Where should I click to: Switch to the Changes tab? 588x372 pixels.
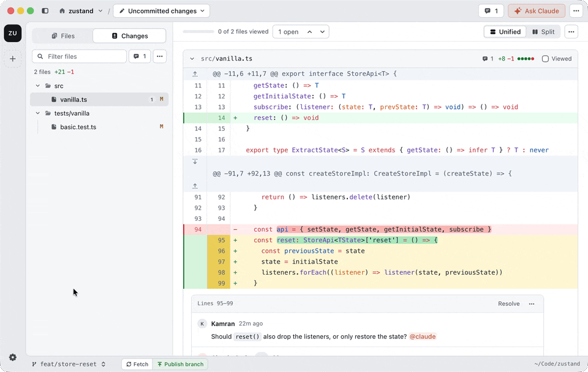point(130,36)
